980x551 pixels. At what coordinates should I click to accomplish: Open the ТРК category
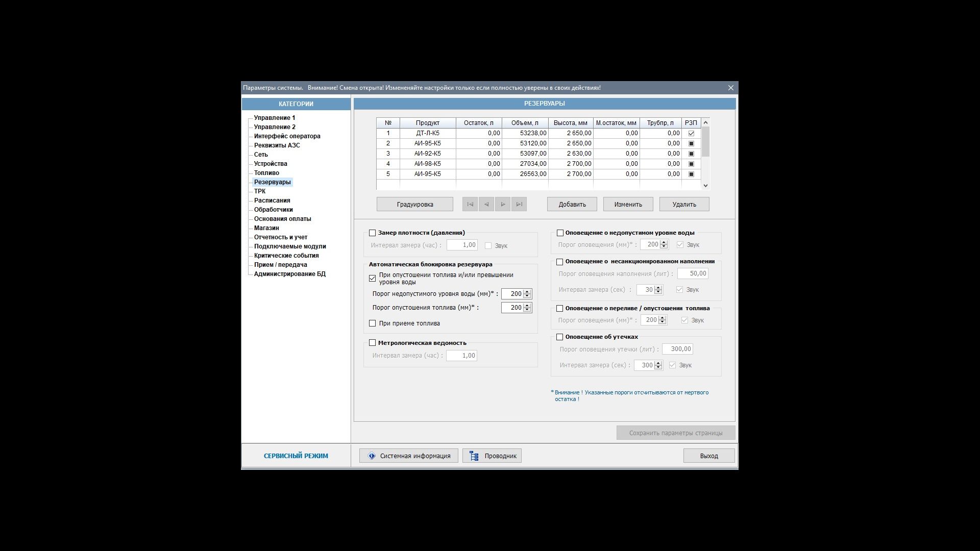(x=260, y=191)
